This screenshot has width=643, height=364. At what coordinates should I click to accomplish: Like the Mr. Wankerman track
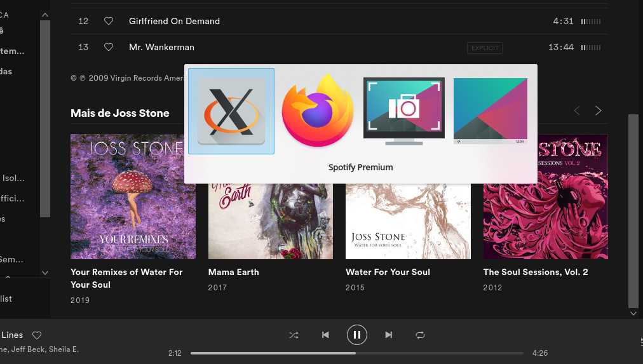click(x=108, y=47)
